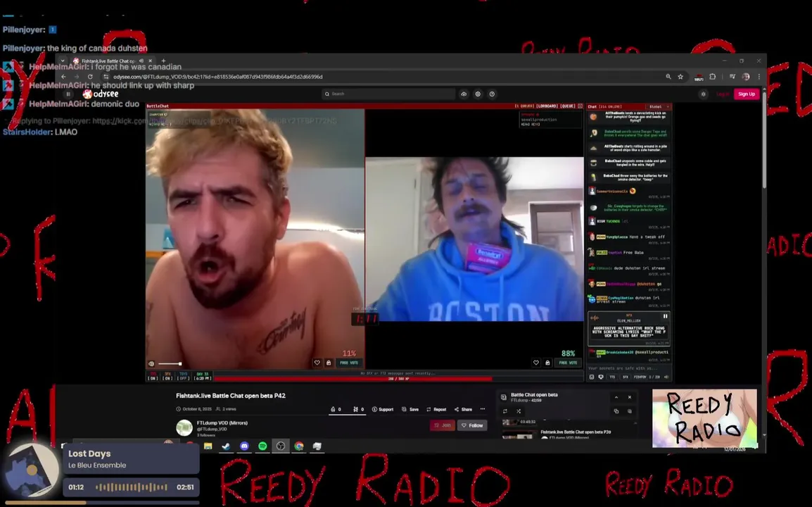The height and width of the screenshot is (507, 812).
Task: Open the Global chat channel dropdown
Action: [x=659, y=107]
